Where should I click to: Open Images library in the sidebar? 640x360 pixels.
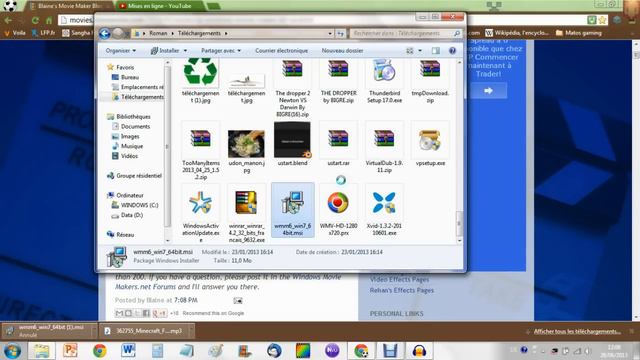click(x=130, y=136)
